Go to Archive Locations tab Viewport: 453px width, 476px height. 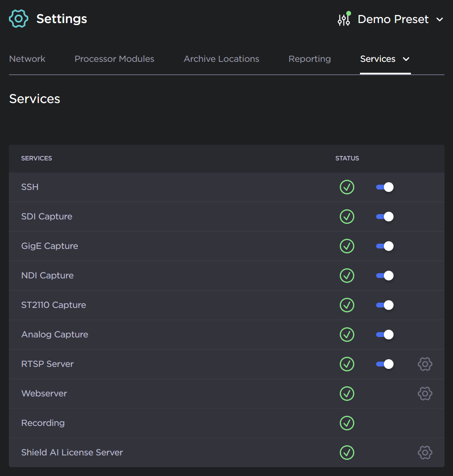[221, 59]
